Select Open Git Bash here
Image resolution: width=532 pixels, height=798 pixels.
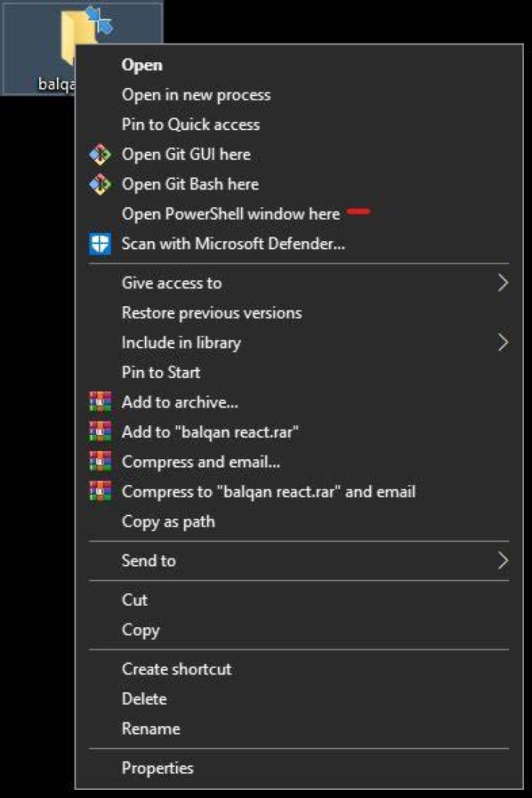[x=299, y=184]
